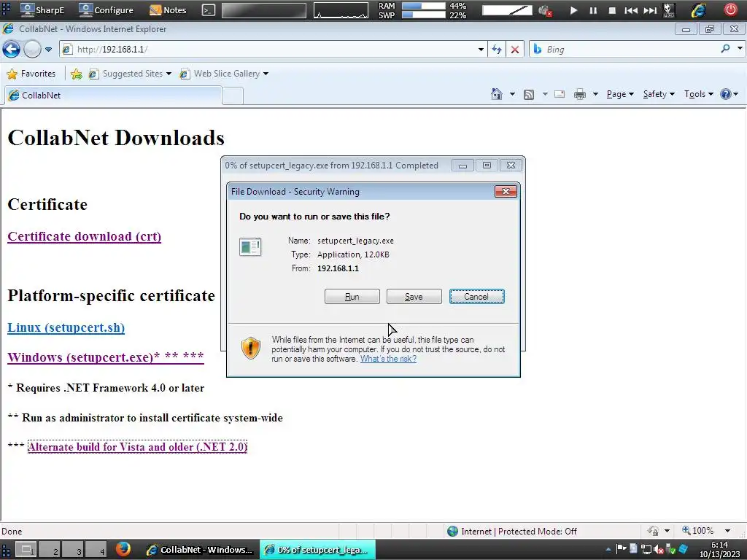Click the refresh icon beside the address bar

tap(497, 49)
